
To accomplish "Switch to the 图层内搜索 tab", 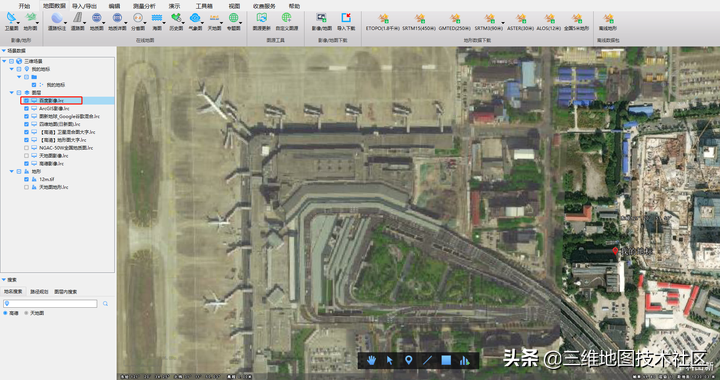I will pyautogui.click(x=65, y=291).
